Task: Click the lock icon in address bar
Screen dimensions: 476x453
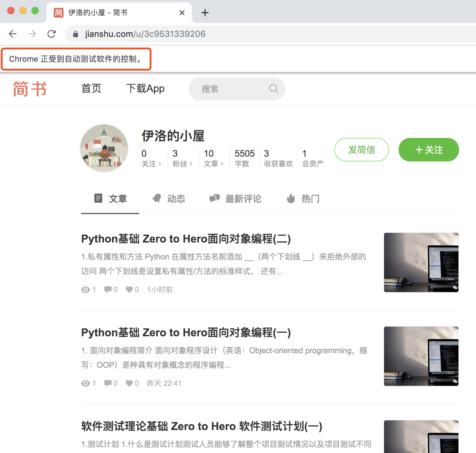Action: tap(76, 34)
